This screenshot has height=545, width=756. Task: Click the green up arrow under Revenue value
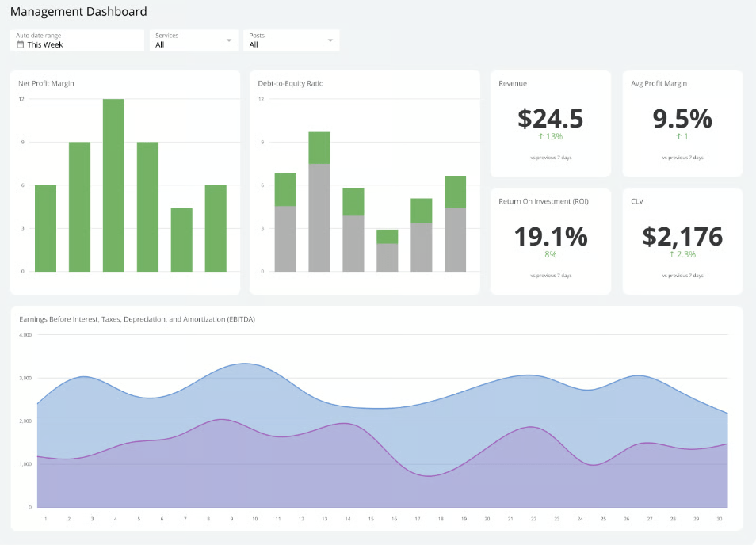click(x=539, y=136)
